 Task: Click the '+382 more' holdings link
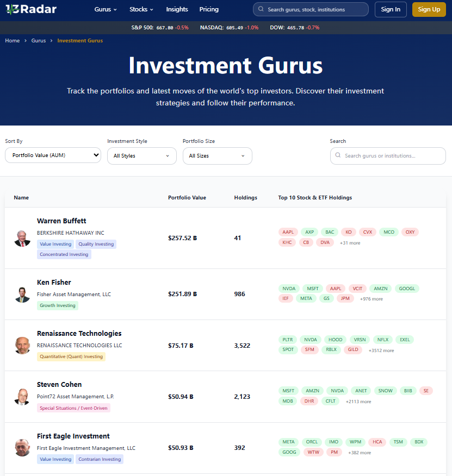[x=360, y=453]
